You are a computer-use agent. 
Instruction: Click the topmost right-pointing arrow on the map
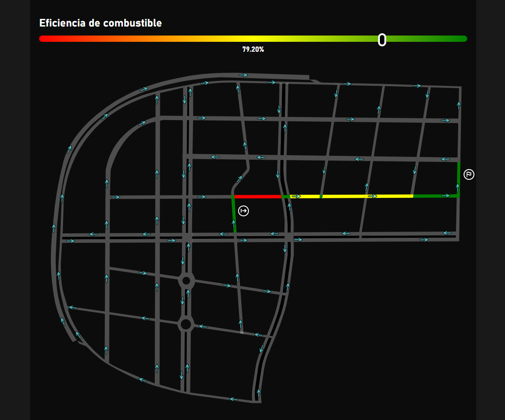243,75
